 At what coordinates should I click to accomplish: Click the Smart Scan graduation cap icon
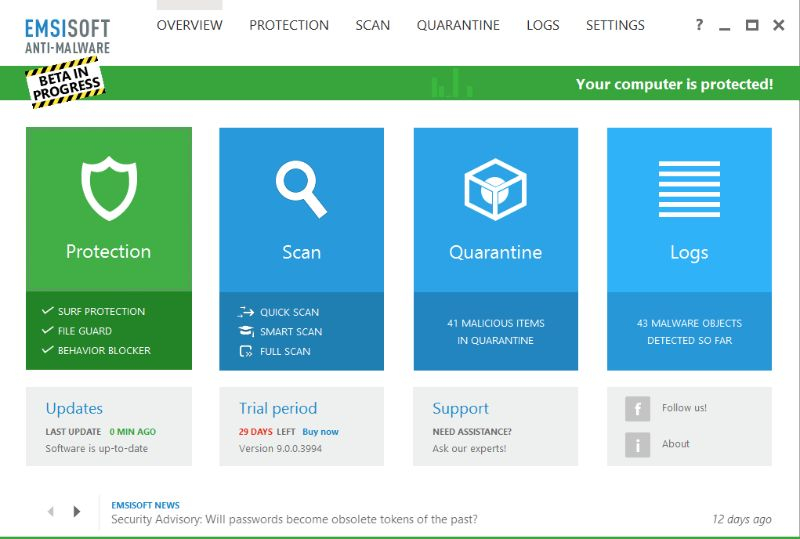click(x=246, y=331)
